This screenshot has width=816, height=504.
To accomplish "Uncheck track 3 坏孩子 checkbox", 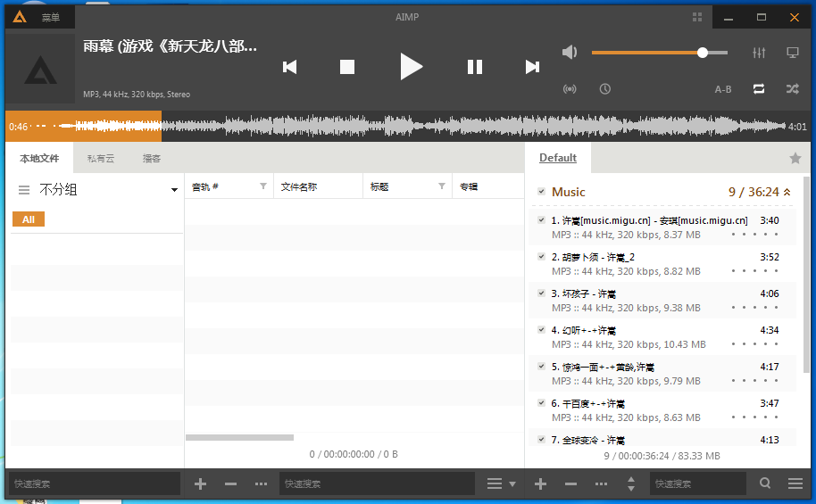I will pos(541,293).
